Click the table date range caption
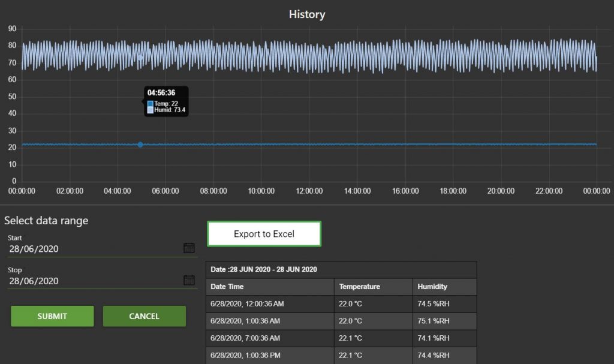This screenshot has width=614, height=364. pos(264,270)
